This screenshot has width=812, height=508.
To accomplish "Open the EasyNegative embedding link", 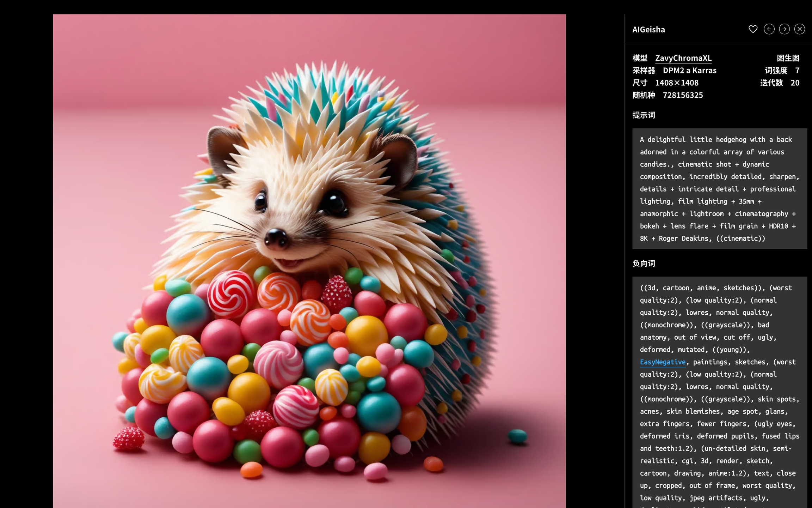I will point(663,362).
